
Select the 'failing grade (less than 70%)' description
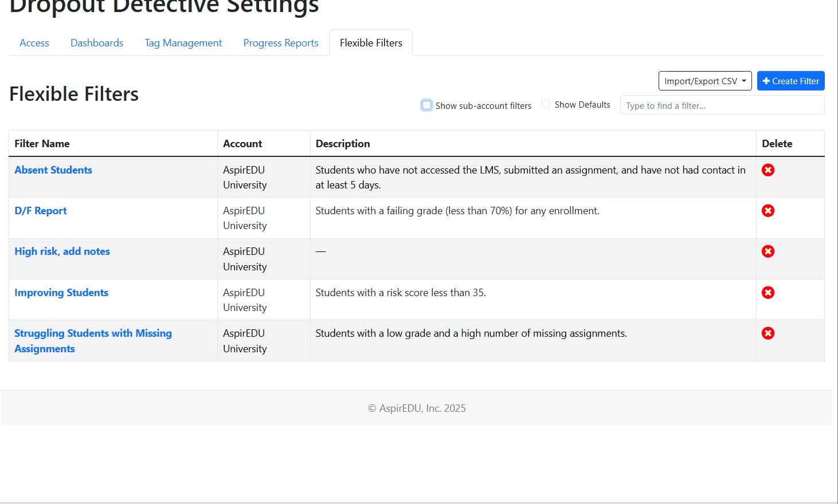point(457,211)
